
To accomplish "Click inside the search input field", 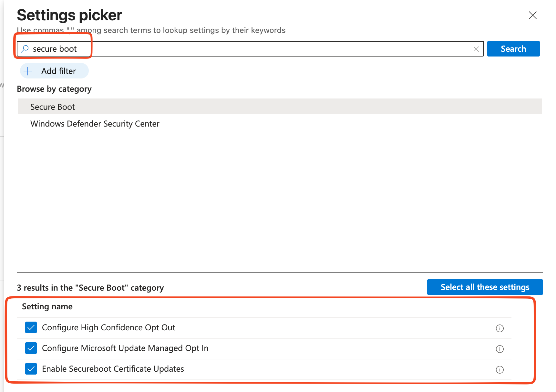I will tap(226, 49).
